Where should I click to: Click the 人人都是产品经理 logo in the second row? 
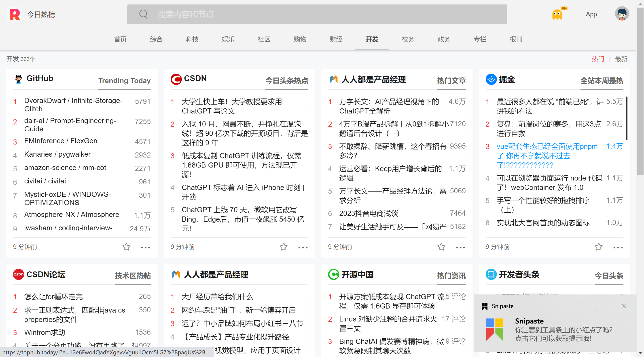point(176,274)
